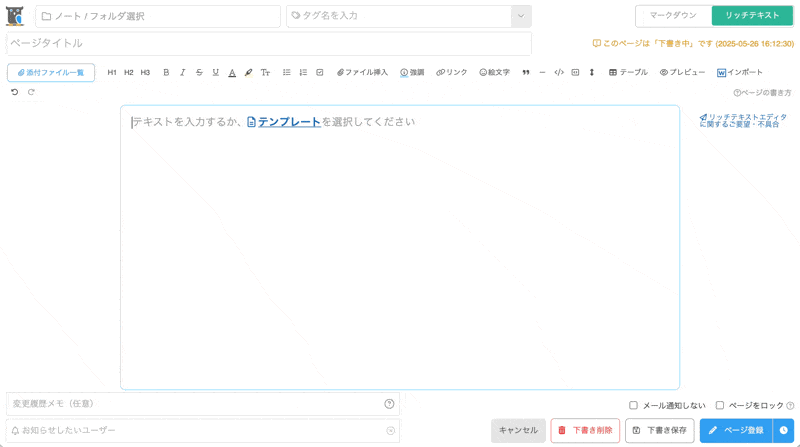The width and height of the screenshot is (800, 447).
Task: Open scheduled publish clock button
Action: pos(784,431)
